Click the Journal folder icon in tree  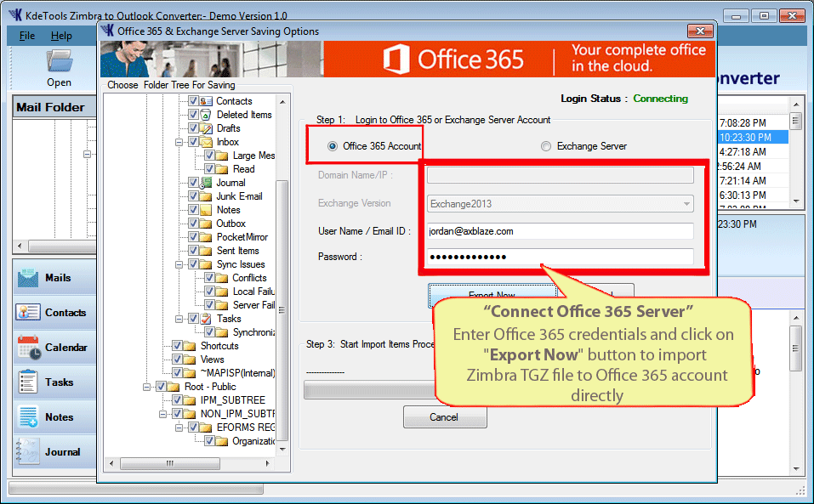coord(206,183)
